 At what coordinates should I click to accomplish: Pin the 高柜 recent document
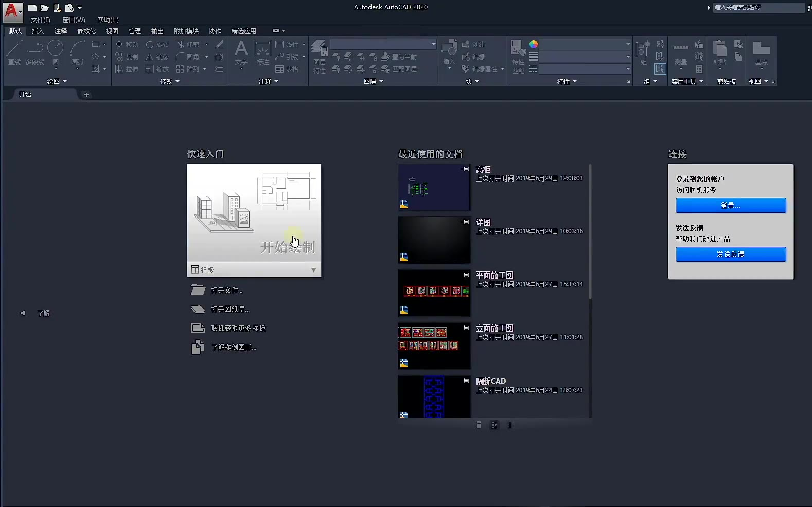tap(465, 169)
